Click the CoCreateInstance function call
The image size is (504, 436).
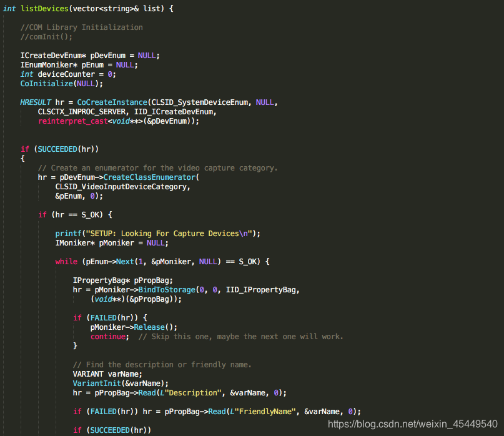112,102
